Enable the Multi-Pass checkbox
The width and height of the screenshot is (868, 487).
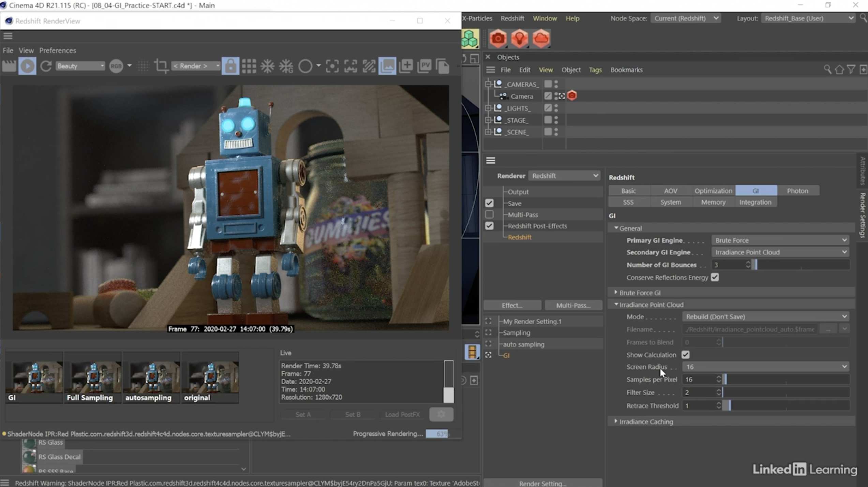pyautogui.click(x=489, y=215)
